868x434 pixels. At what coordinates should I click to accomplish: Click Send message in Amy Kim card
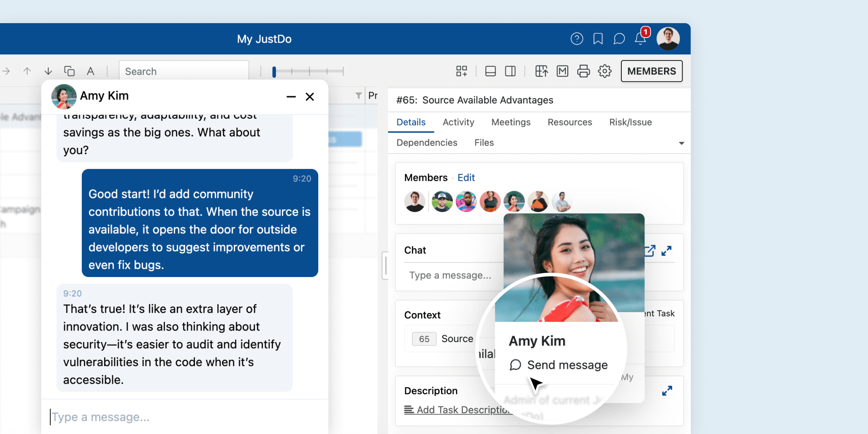tap(567, 365)
